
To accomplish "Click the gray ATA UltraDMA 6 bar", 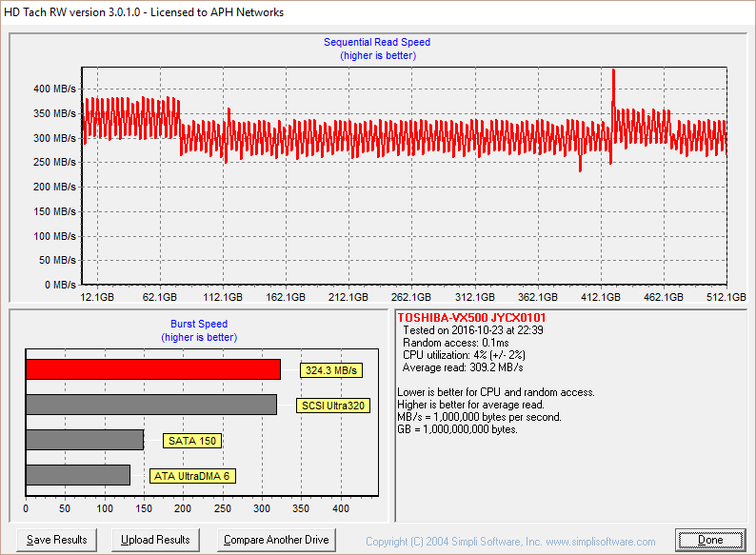I will [77, 474].
